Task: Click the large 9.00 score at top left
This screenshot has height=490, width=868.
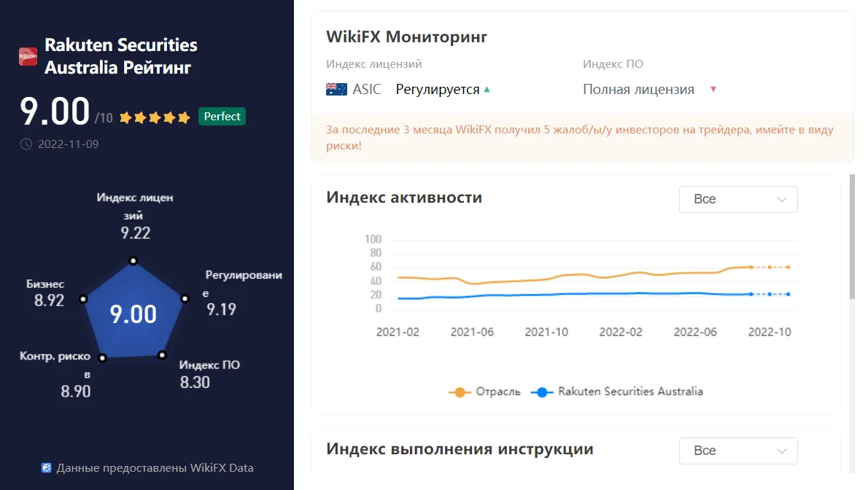Action: pyautogui.click(x=54, y=112)
